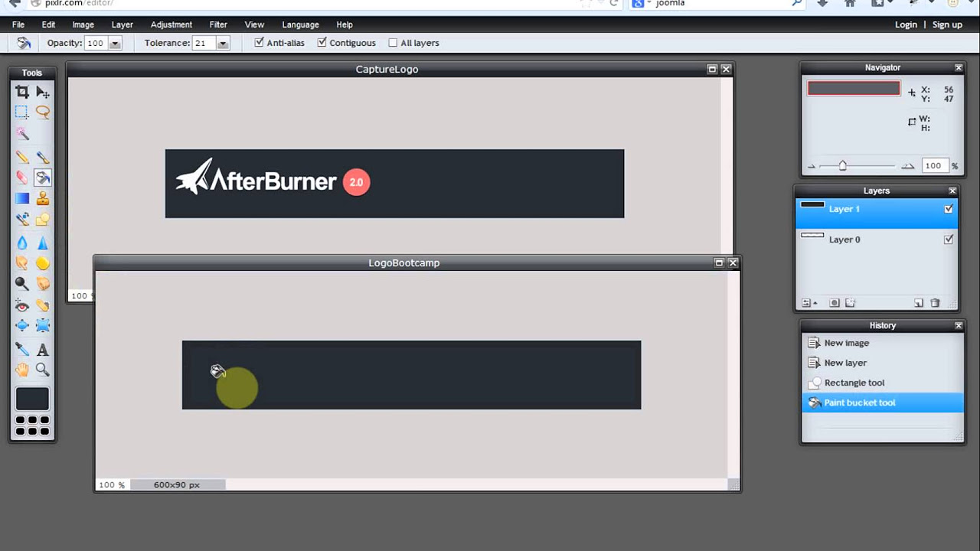This screenshot has height=551, width=980.
Task: Add layer mask in Layers panel
Action: coord(835,303)
